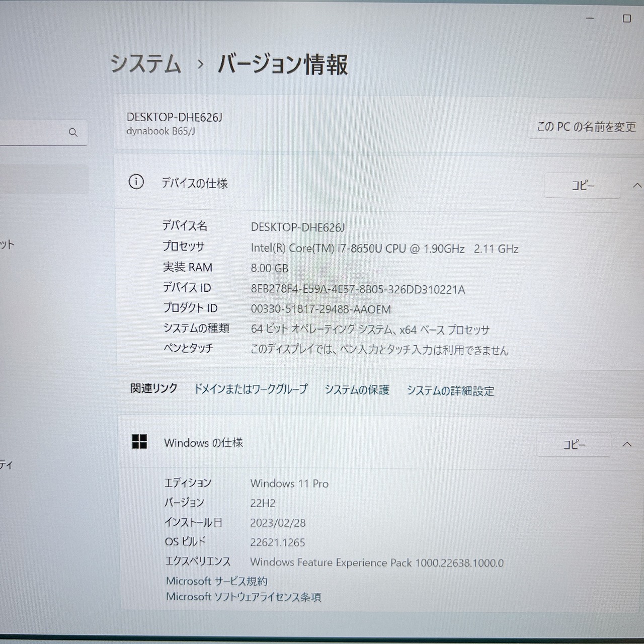
Task: Copy Windows specifications with コピー button
Action: coord(574,444)
